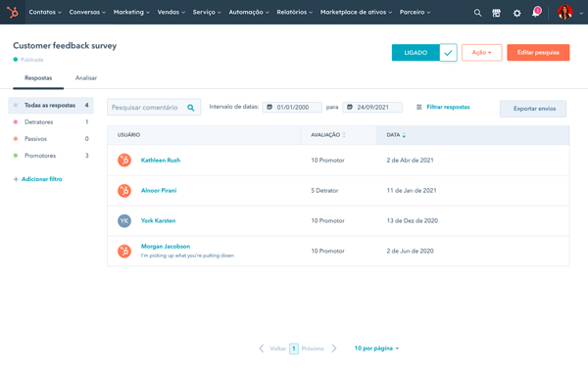Viewport: 588px width, 373px height.
Task: Select the Promotores filter
Action: (x=51, y=156)
